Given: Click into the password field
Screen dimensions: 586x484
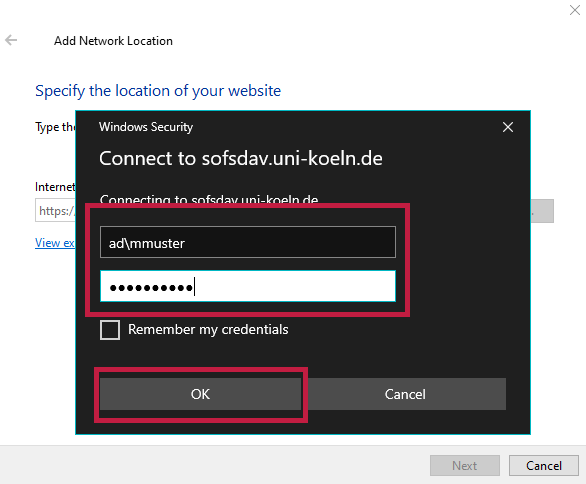Looking at the screenshot, I should tap(248, 286).
